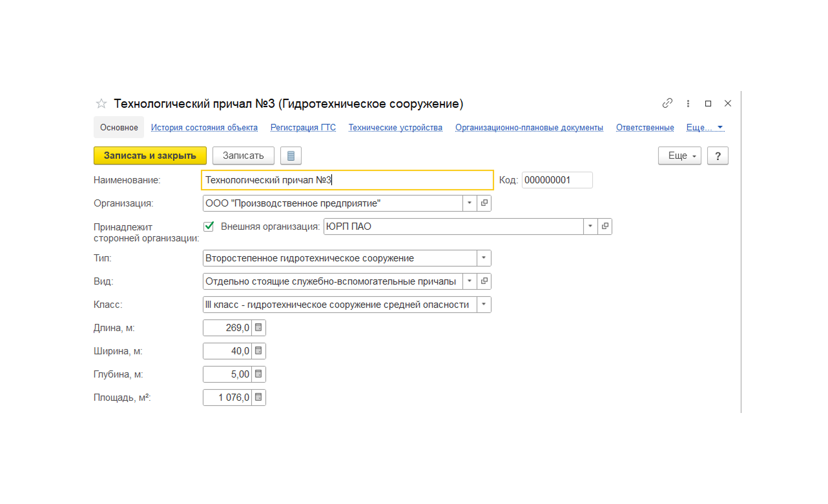Open the vertical three-dot window menu
828x504 pixels.
[688, 103]
